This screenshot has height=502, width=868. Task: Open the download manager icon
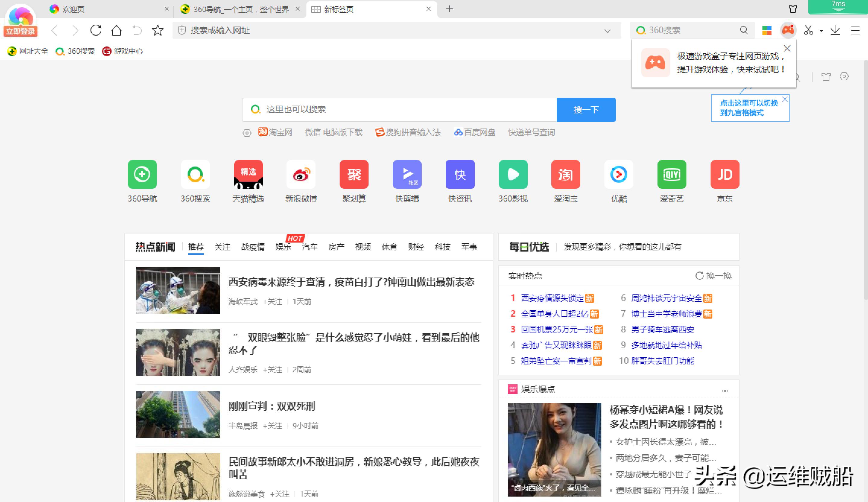click(835, 30)
